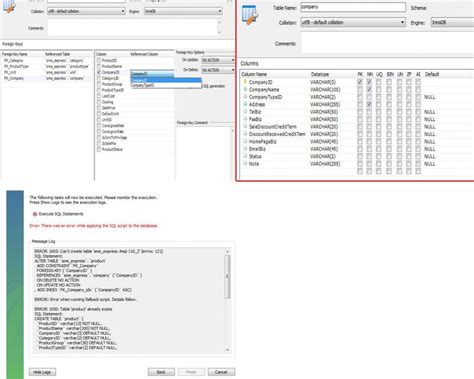Click the column icon beside Address
474x379 pixels.
[245, 104]
